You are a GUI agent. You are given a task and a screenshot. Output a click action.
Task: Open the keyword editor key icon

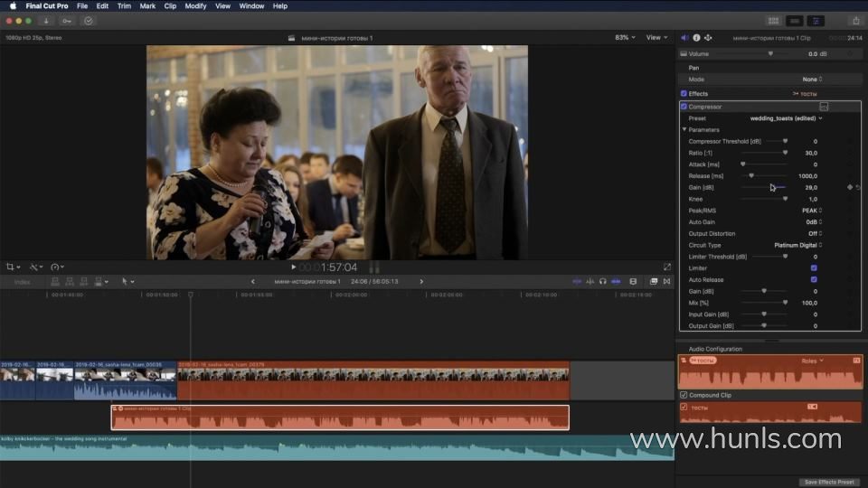click(67, 21)
